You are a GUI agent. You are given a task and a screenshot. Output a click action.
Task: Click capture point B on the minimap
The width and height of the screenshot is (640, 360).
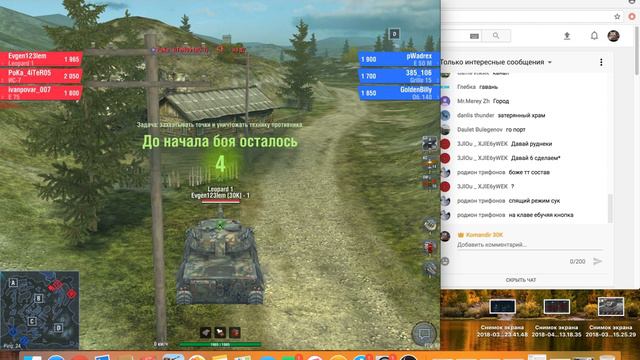tap(38, 298)
